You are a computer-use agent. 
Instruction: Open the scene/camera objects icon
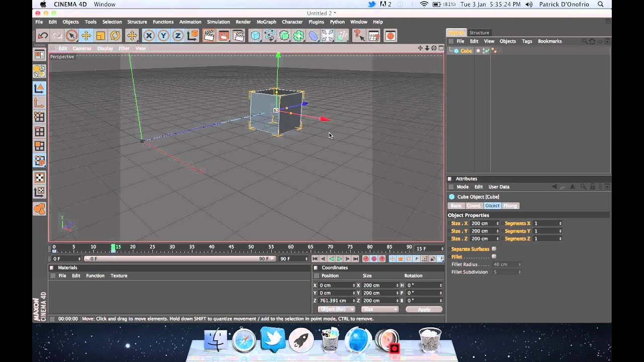pos(328,36)
